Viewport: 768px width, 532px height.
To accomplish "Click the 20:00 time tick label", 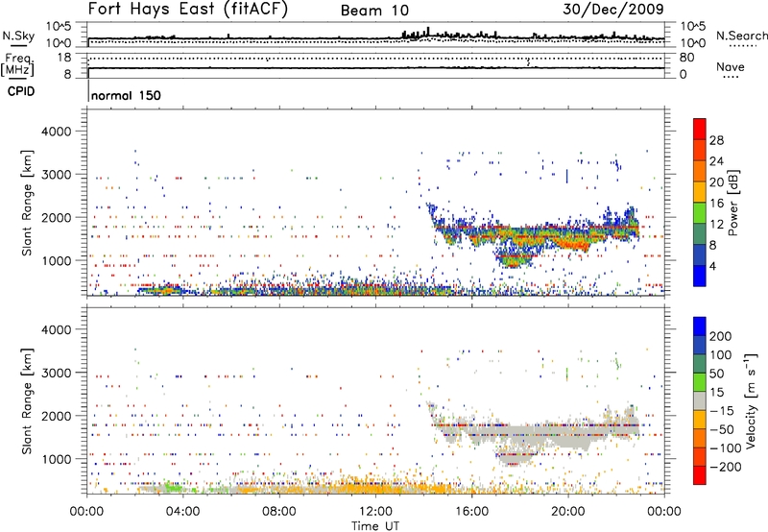I will tap(567, 512).
